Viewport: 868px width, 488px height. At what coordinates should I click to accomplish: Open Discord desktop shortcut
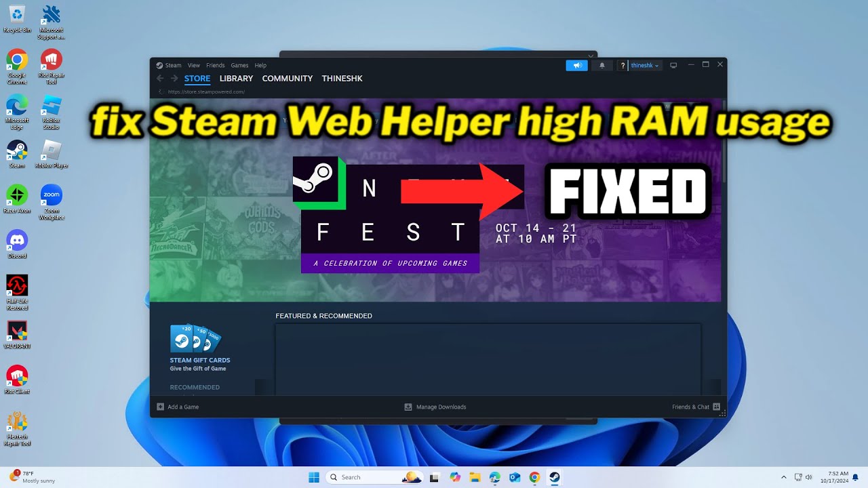click(17, 244)
